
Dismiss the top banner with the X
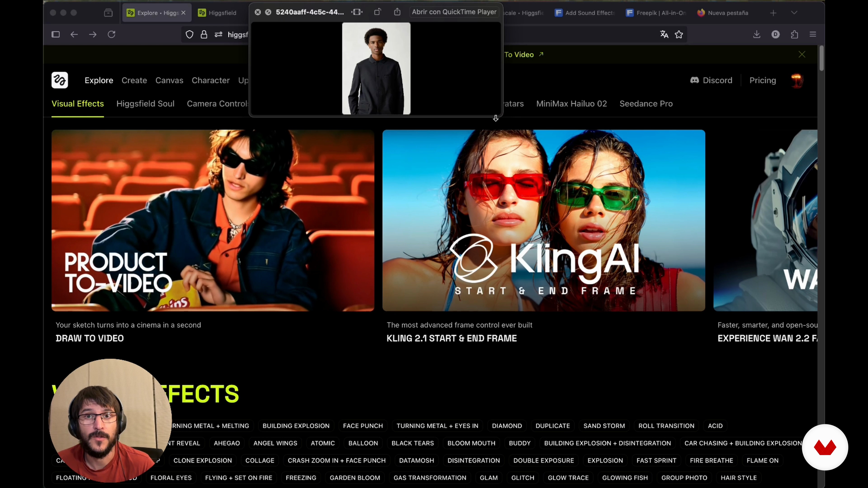coord(802,54)
